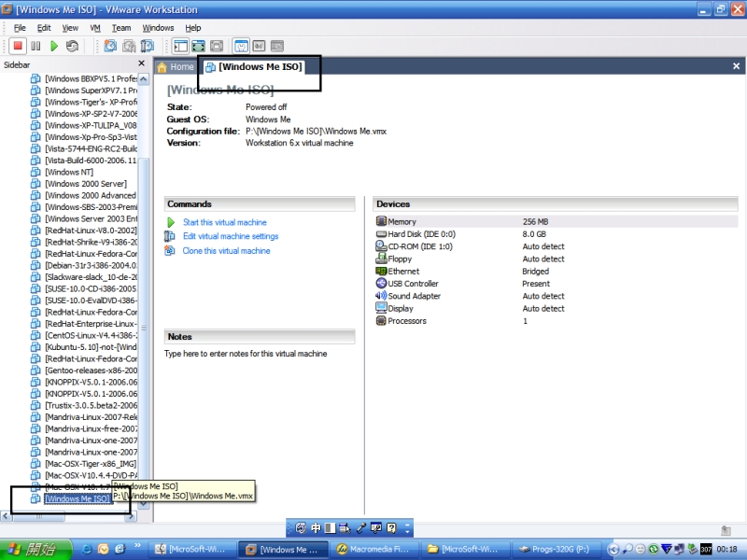Click the magnifier icon in the system tray
747x560 pixels.
click(628, 550)
